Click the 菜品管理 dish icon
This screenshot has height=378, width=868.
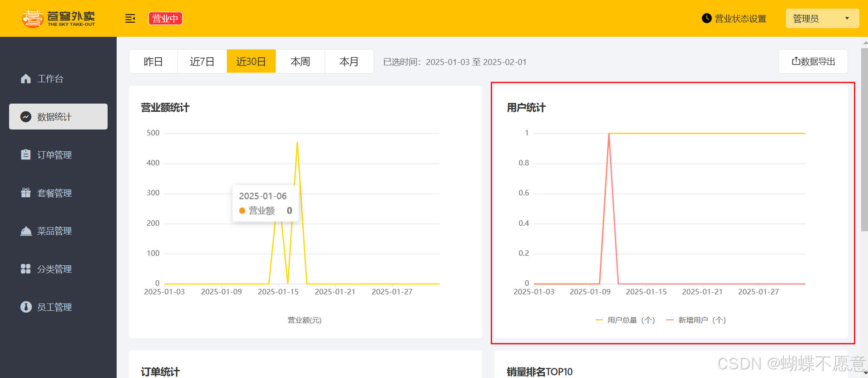(26, 231)
